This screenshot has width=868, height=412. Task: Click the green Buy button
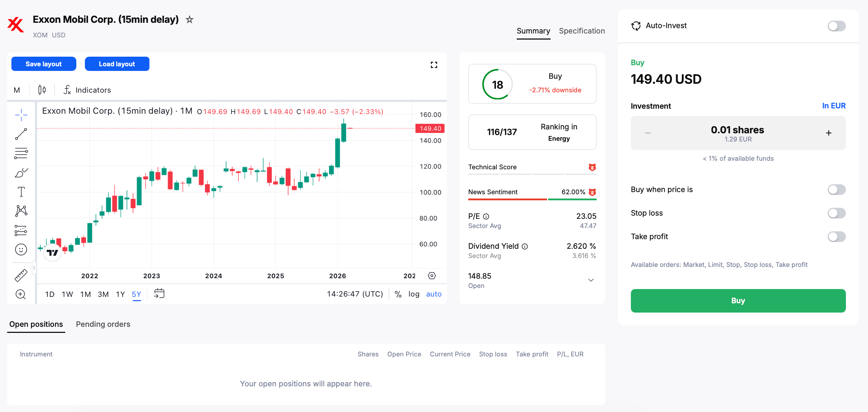point(738,301)
